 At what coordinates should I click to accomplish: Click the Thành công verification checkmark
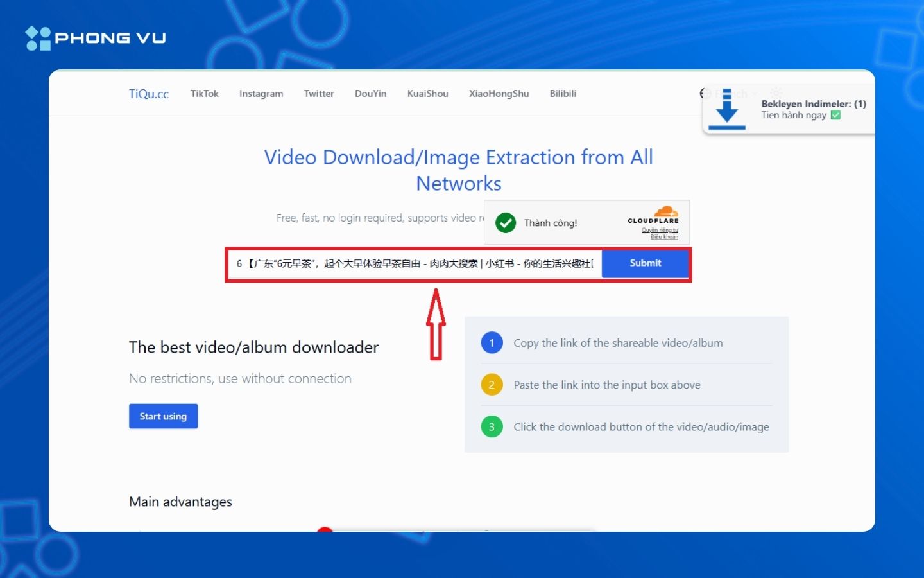pos(506,223)
